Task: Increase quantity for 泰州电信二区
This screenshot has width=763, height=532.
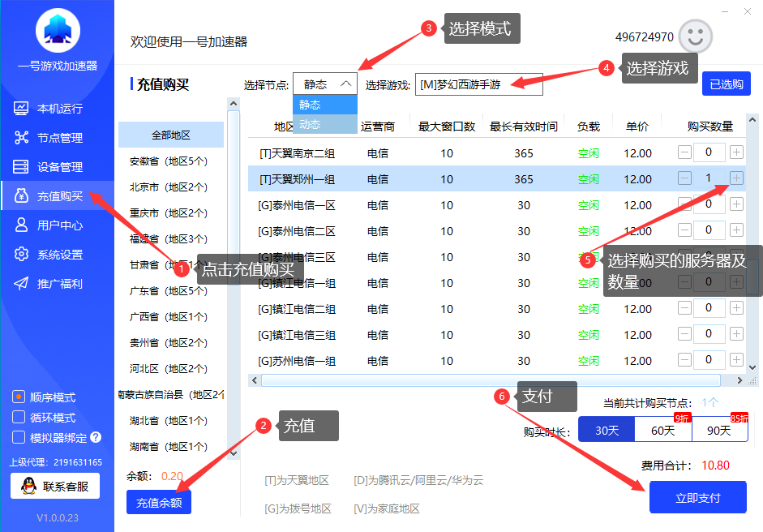Action: pos(736,230)
